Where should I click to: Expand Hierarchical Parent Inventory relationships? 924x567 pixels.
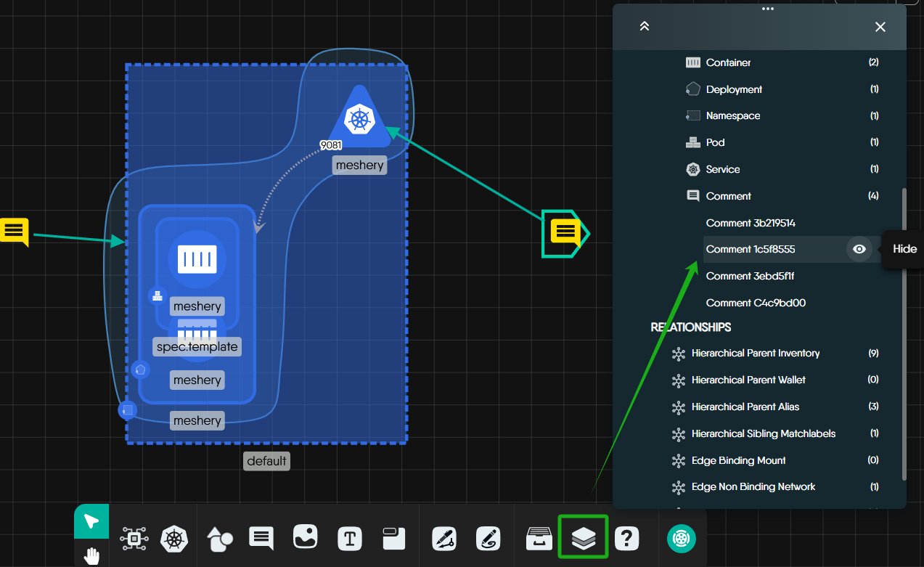coord(755,353)
